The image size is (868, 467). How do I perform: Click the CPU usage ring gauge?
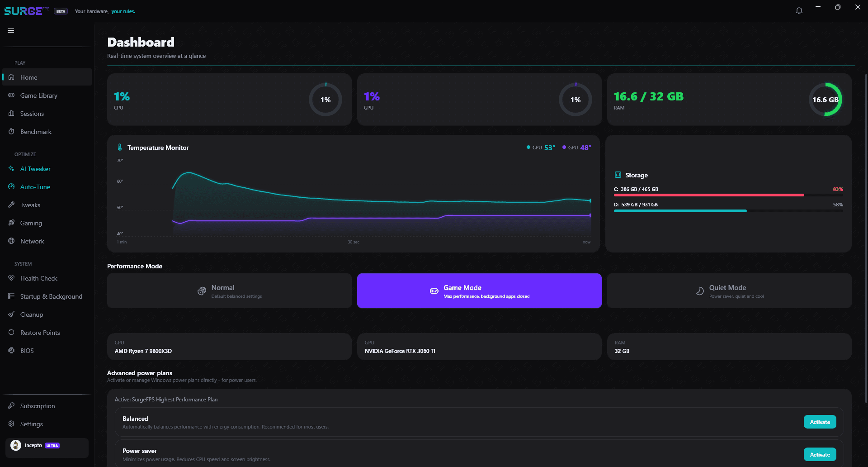325,100
